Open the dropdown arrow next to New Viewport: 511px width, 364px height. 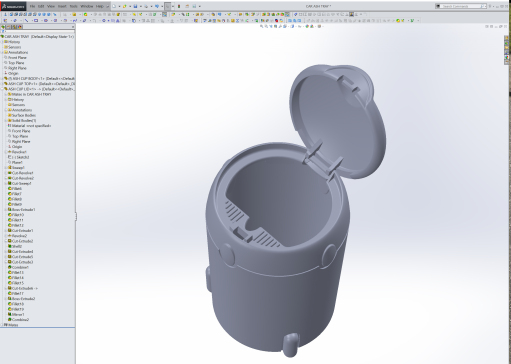pyautogui.click(x=119, y=6)
